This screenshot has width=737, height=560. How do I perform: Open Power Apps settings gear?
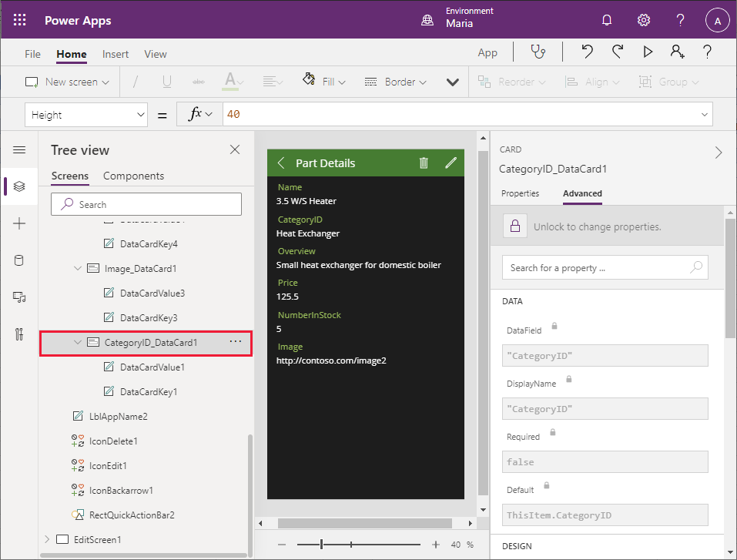click(x=643, y=19)
